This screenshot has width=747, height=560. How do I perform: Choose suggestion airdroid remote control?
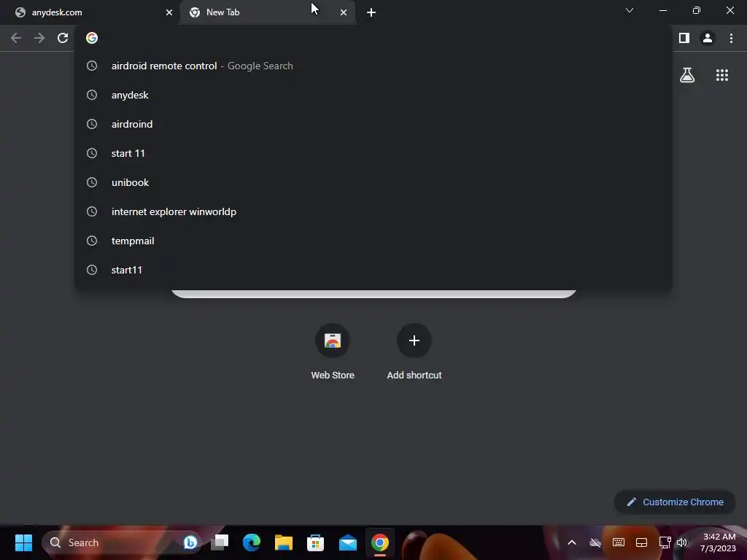[373, 66]
